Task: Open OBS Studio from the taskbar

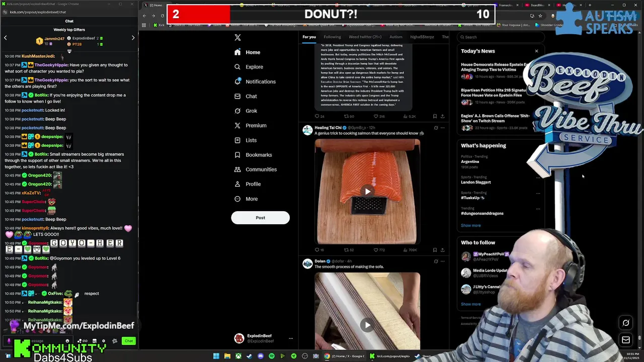Action: coord(305,356)
